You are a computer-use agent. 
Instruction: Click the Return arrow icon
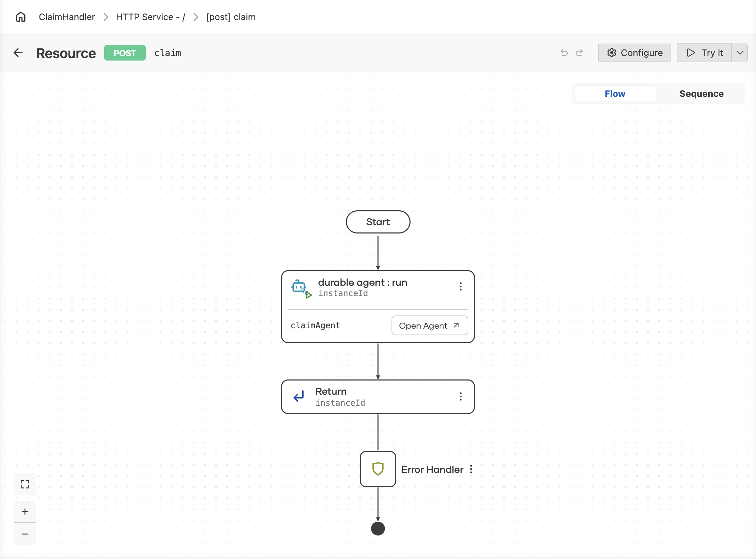tap(299, 396)
